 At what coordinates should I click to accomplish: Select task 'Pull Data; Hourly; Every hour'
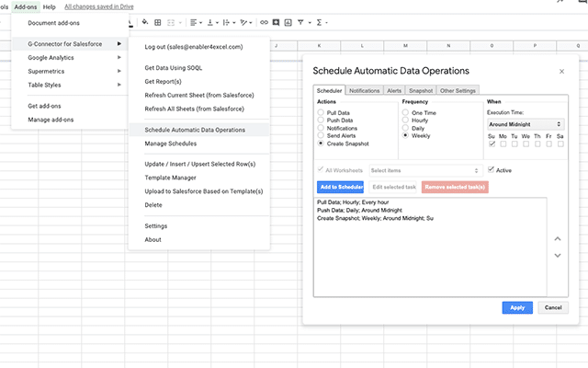pyautogui.click(x=353, y=202)
